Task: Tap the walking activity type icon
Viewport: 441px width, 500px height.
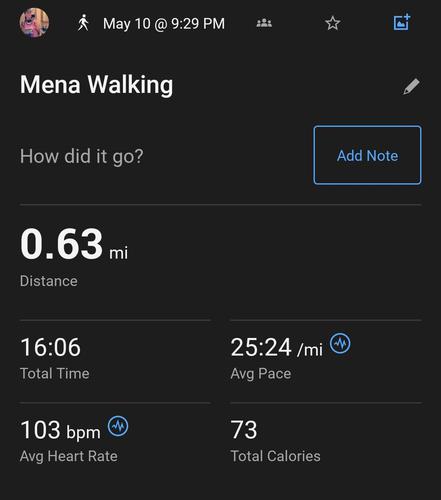Action: tap(83, 23)
